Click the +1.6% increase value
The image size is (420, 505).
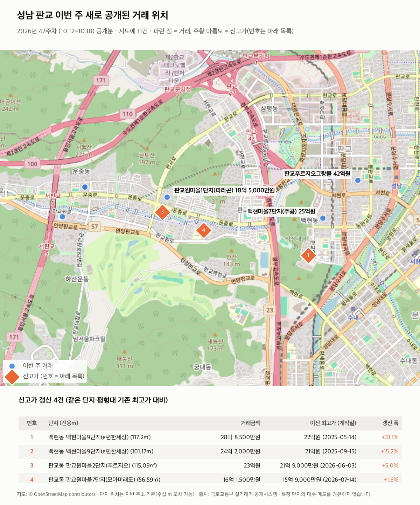[391, 479]
